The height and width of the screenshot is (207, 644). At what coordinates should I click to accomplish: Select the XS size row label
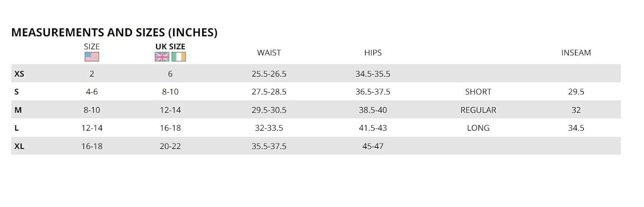coord(19,74)
